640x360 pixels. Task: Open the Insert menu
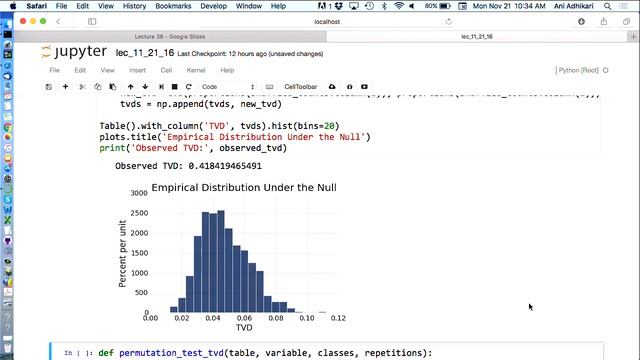click(138, 70)
